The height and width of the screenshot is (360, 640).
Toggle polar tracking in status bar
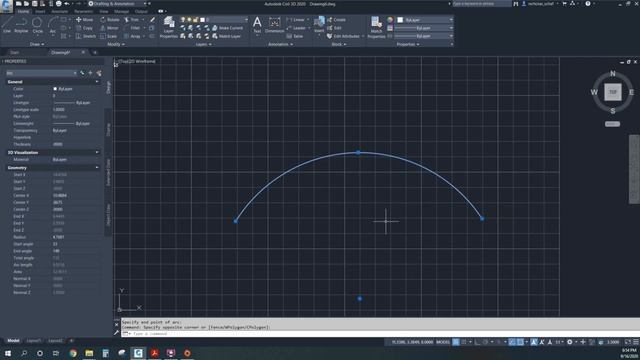[486, 342]
